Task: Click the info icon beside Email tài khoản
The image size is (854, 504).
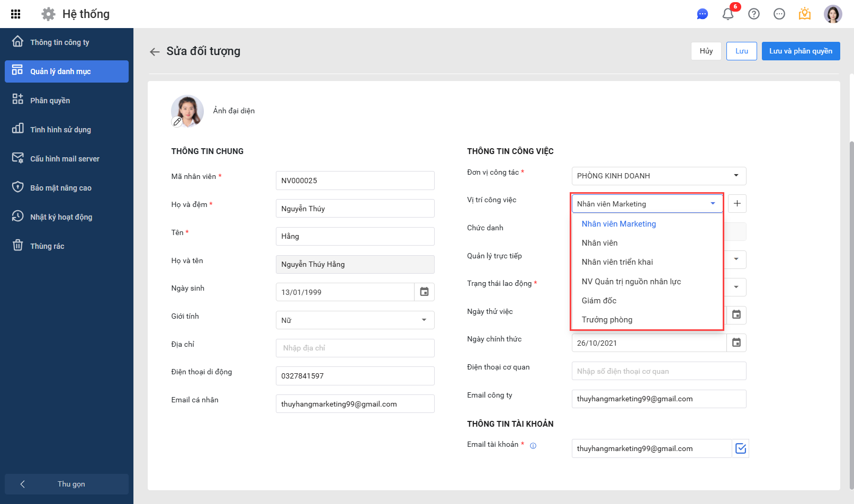Action: [x=533, y=446]
